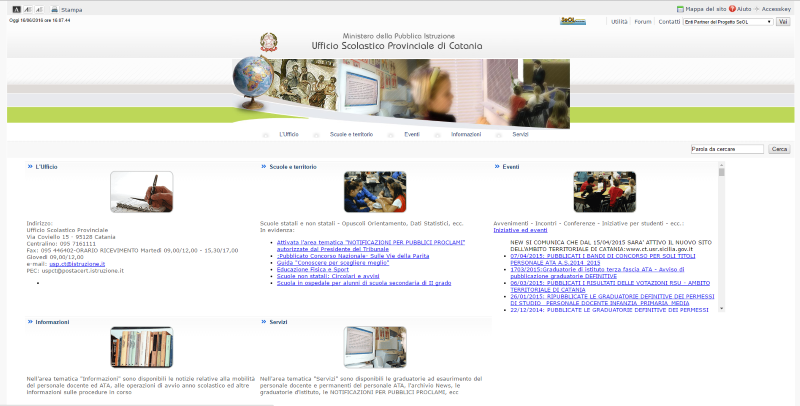
Task: Click the Eventi list scrollbar thumb
Action: pyautogui.click(x=721, y=172)
